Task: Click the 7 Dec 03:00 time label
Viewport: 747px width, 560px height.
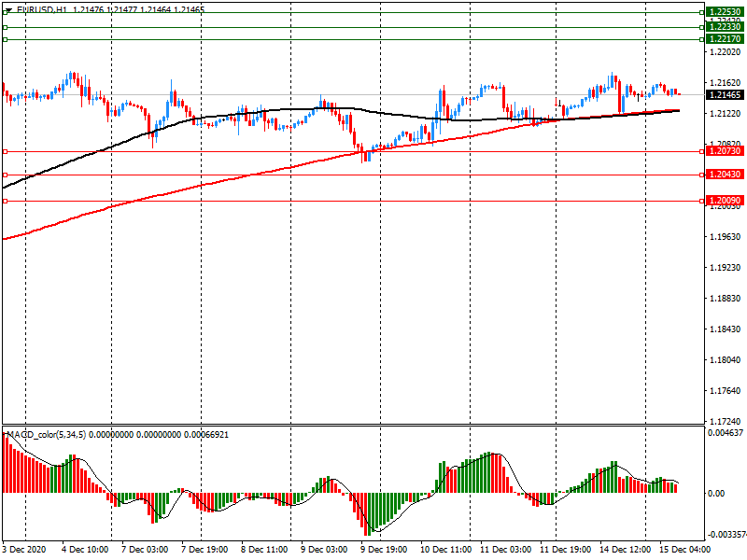Action: tap(145, 550)
